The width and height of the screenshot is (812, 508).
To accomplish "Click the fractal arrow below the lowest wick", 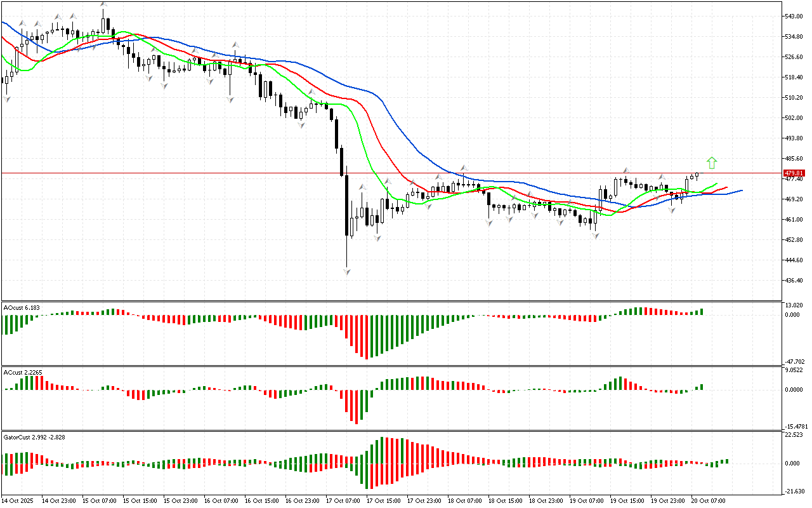I will (347, 272).
